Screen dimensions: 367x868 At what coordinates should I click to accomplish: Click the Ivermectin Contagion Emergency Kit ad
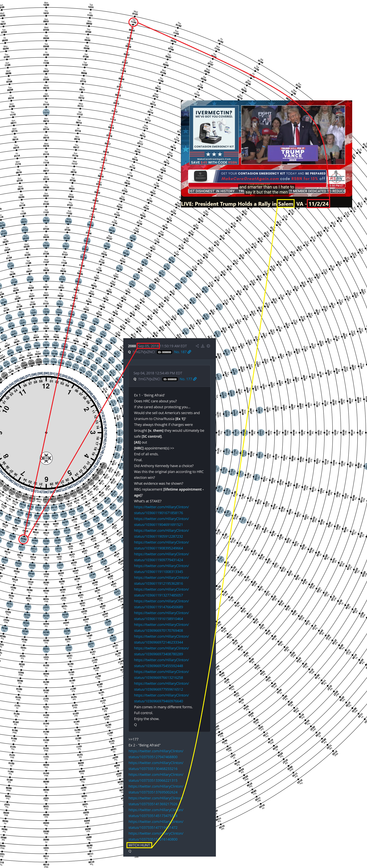point(214,135)
